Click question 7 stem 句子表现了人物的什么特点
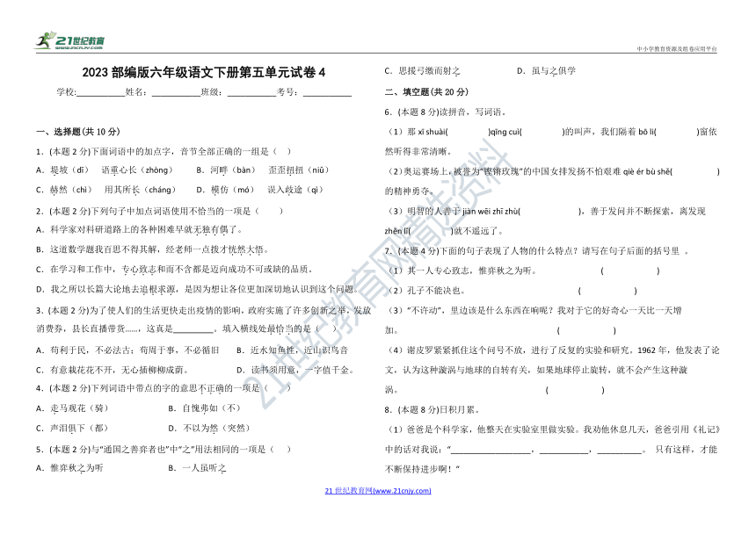 click(536, 251)
